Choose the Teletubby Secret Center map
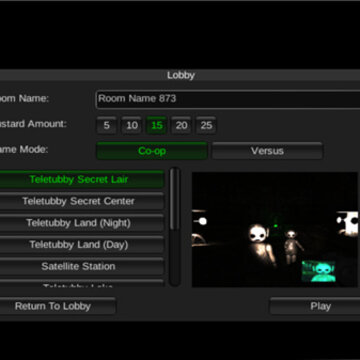Screen dimensions: 360x360 pos(82,201)
